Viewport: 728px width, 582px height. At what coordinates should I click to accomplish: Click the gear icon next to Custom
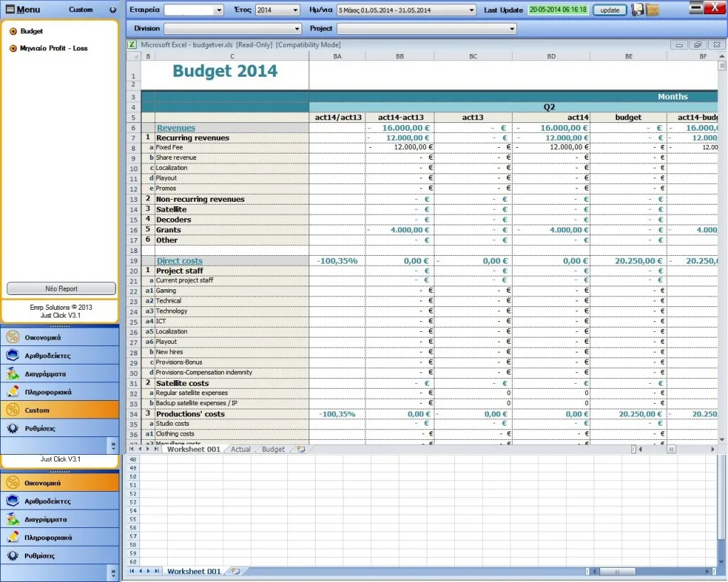coord(113,10)
